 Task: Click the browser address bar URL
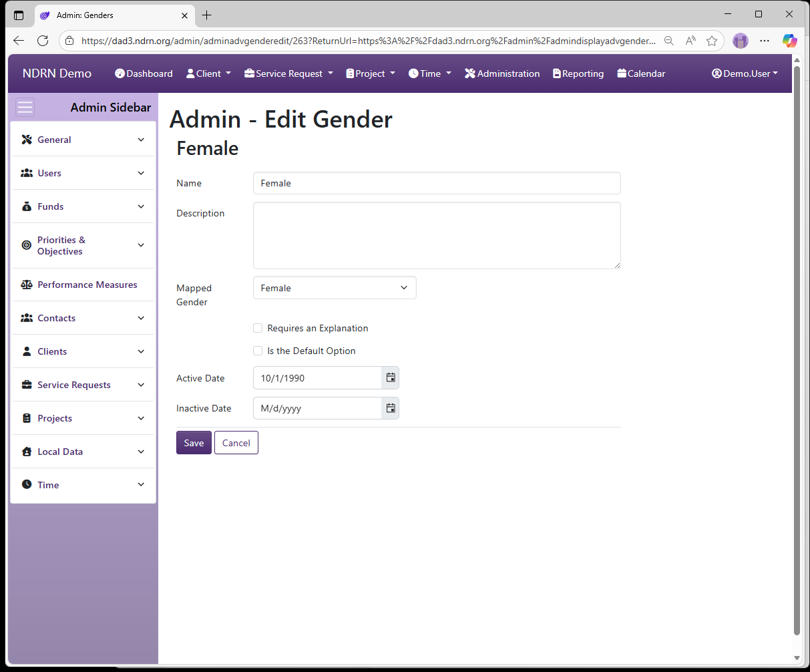(x=369, y=41)
